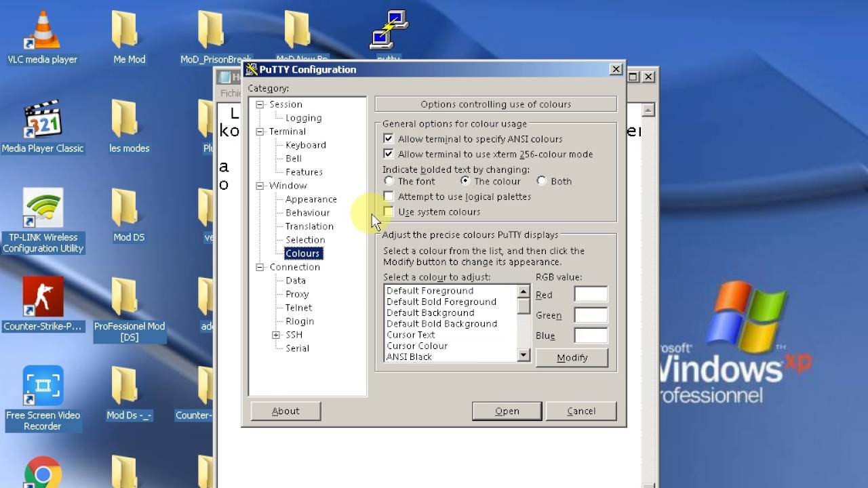868x488 pixels.
Task: Open Selection category
Action: [x=305, y=240]
